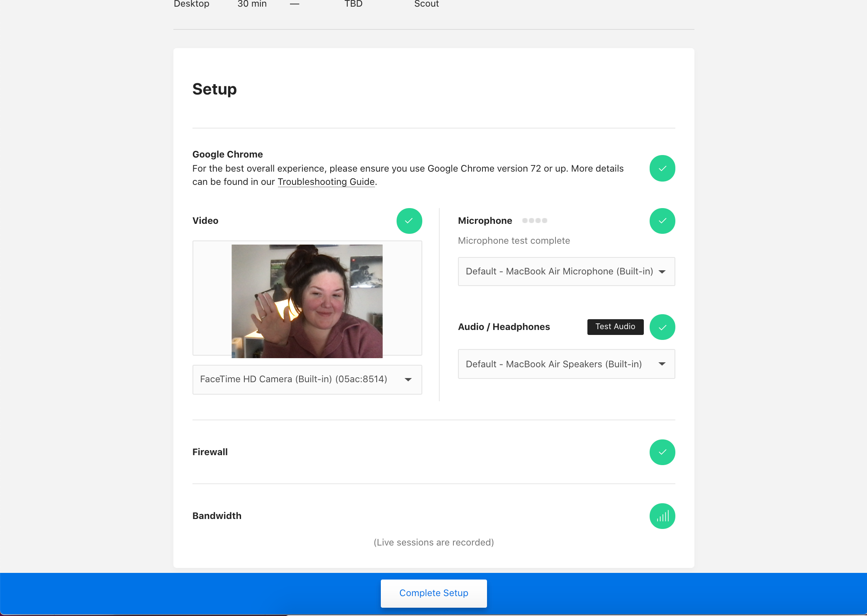Viewport: 867px width, 616px height.
Task: Click the Bandwidth signal bars icon
Action: (x=662, y=516)
